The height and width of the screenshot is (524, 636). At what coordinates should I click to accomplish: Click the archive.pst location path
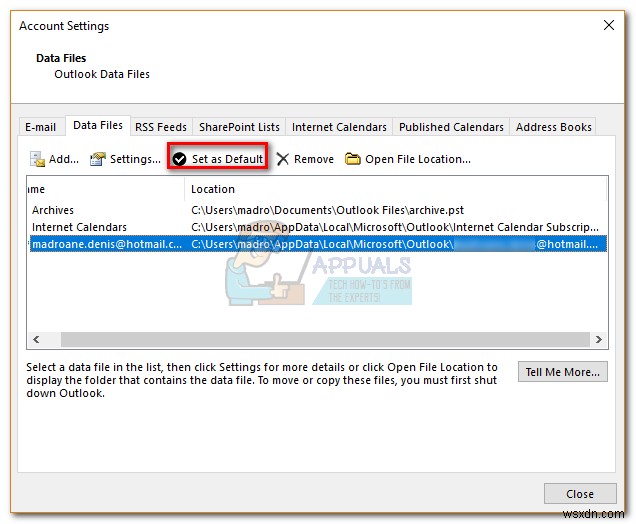[327, 210]
